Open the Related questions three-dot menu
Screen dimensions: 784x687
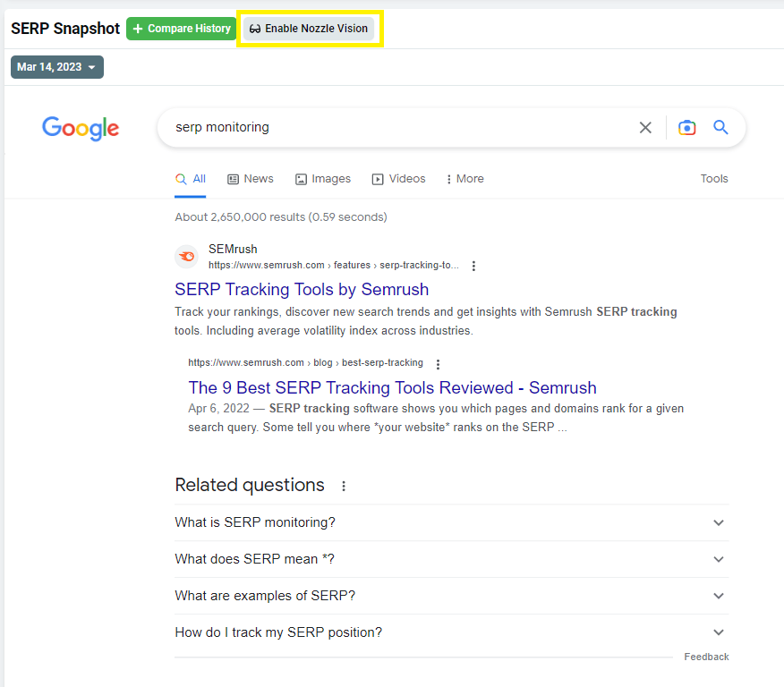coord(344,486)
